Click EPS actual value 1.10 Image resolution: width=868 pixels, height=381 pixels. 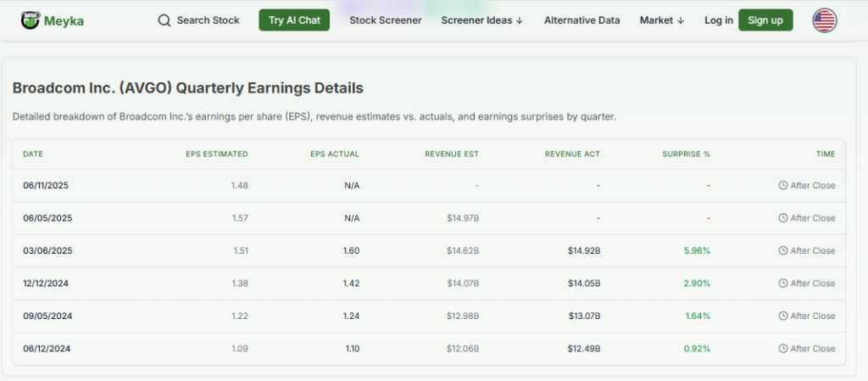[351, 349]
